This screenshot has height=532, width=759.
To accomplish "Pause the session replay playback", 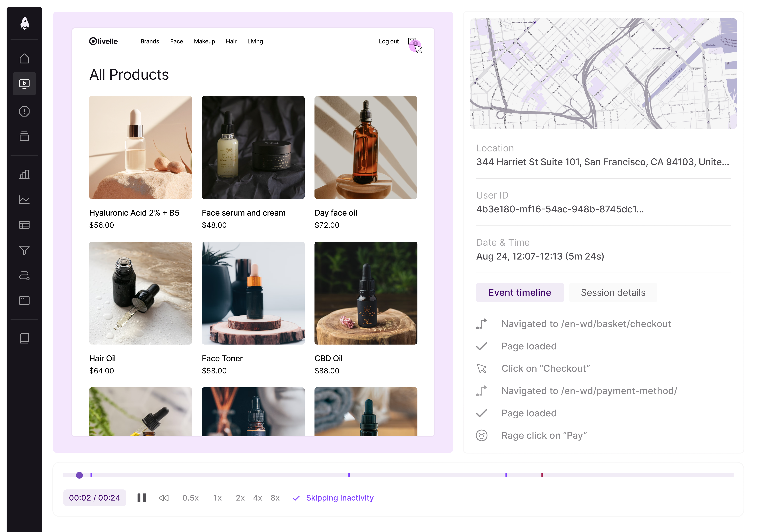I will tap(142, 498).
